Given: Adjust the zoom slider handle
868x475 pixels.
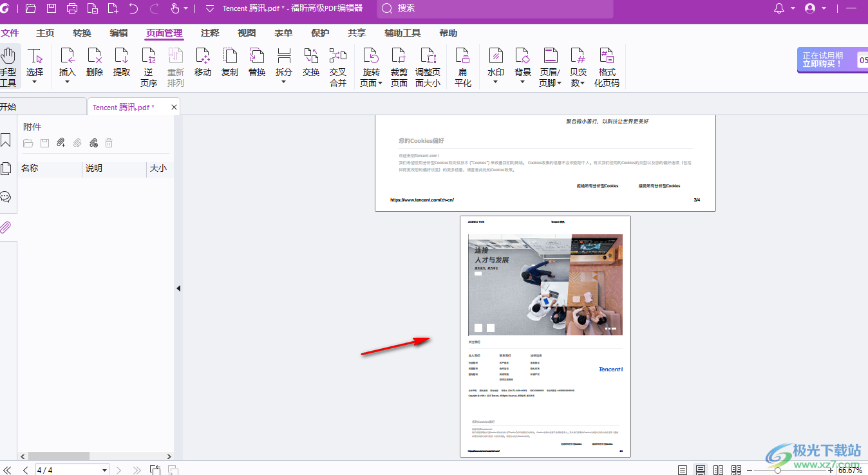Looking at the screenshot, I should pyautogui.click(x=778, y=470).
